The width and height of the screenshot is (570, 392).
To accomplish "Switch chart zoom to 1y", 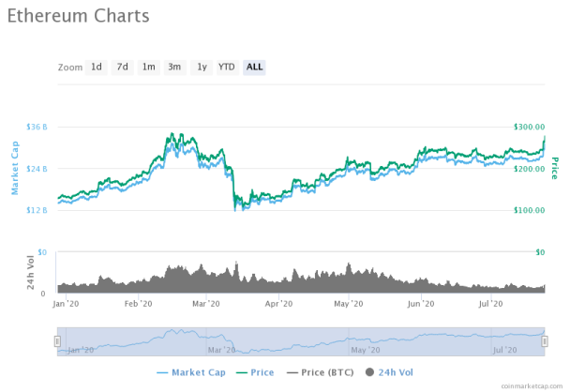I will pyautogui.click(x=202, y=68).
